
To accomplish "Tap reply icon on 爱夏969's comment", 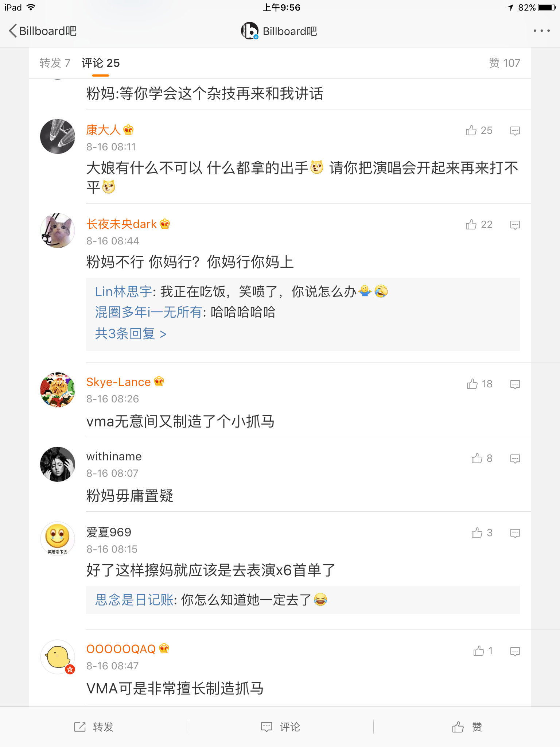I will coord(515,533).
